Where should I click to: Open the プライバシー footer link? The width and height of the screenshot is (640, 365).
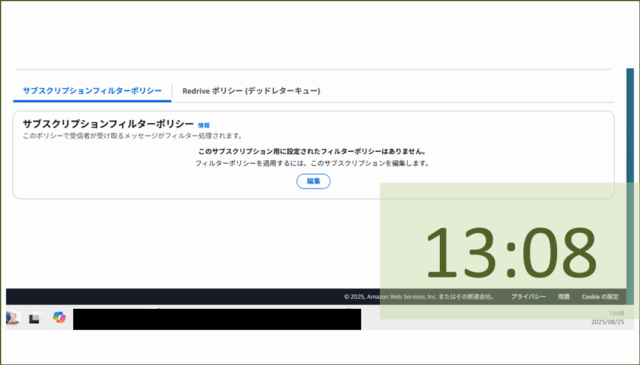(528, 297)
